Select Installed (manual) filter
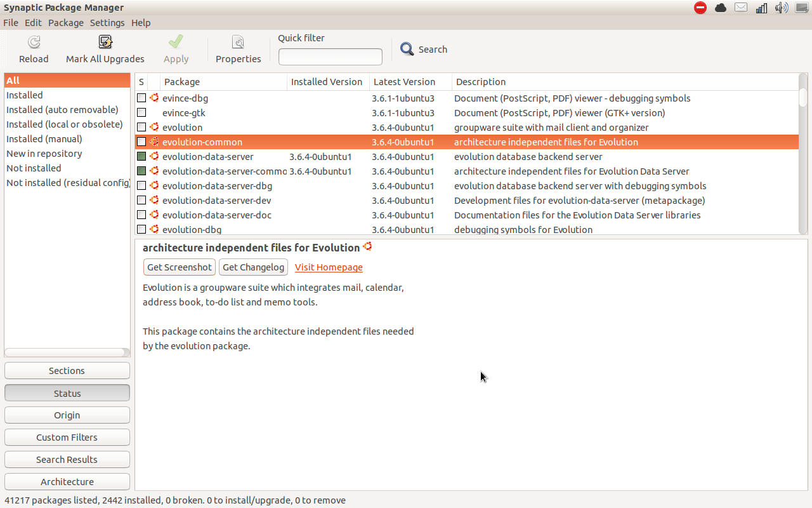 pyautogui.click(x=67, y=138)
